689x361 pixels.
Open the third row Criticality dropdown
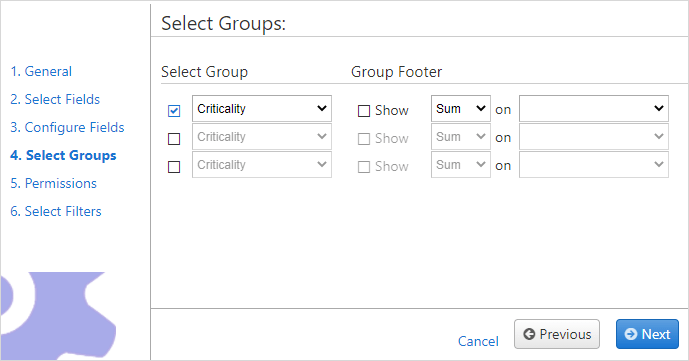pos(262,165)
